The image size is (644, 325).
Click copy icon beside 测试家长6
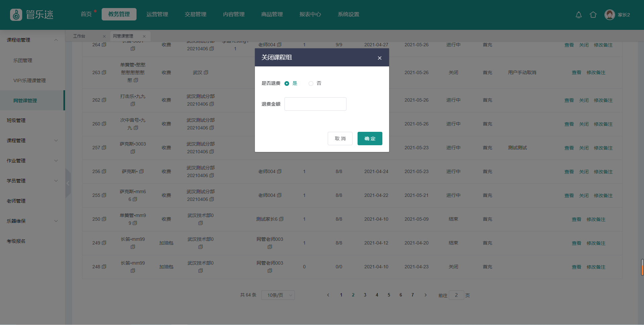click(x=281, y=219)
